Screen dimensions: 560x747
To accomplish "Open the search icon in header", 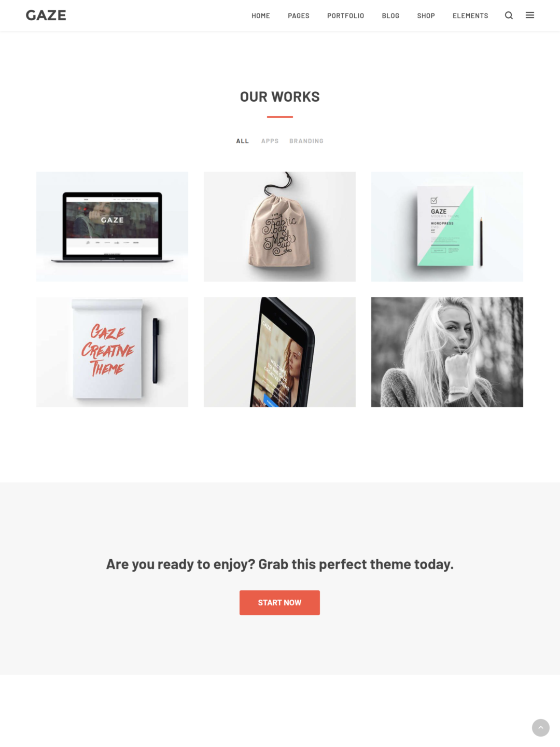I will point(509,16).
